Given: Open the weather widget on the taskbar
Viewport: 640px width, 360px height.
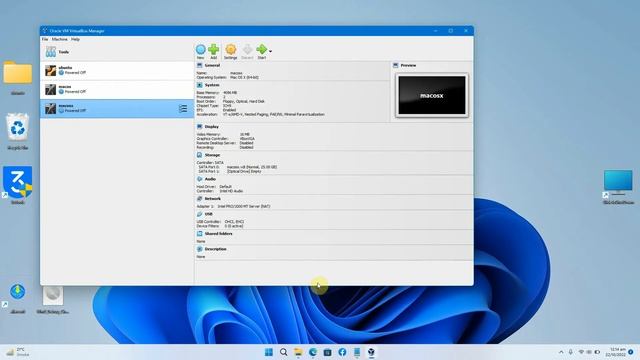Looking at the screenshot, I should [x=18, y=352].
